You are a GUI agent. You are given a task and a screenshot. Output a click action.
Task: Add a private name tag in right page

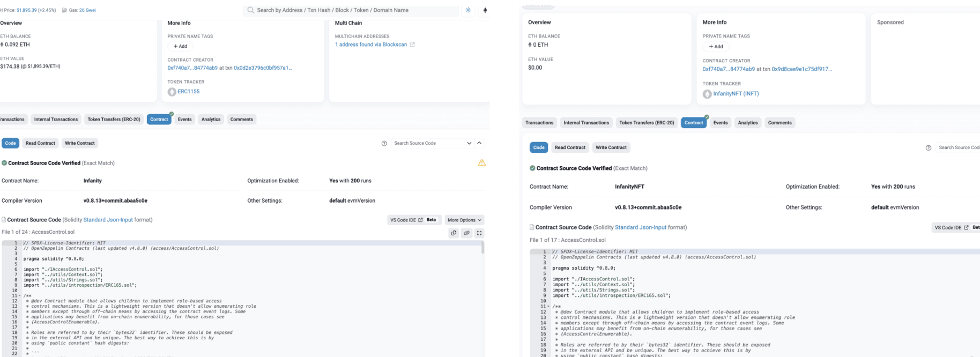point(716,47)
